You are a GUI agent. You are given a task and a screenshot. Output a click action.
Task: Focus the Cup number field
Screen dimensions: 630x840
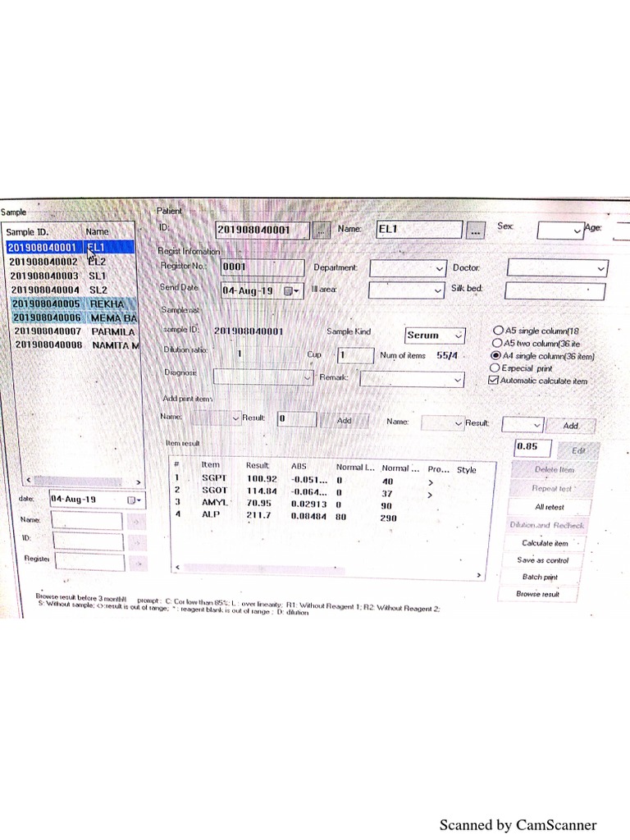tap(355, 354)
